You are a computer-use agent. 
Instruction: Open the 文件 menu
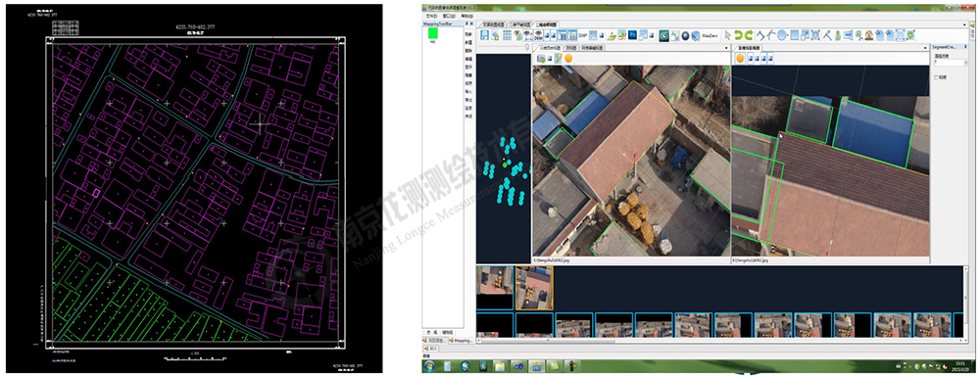[x=431, y=17]
